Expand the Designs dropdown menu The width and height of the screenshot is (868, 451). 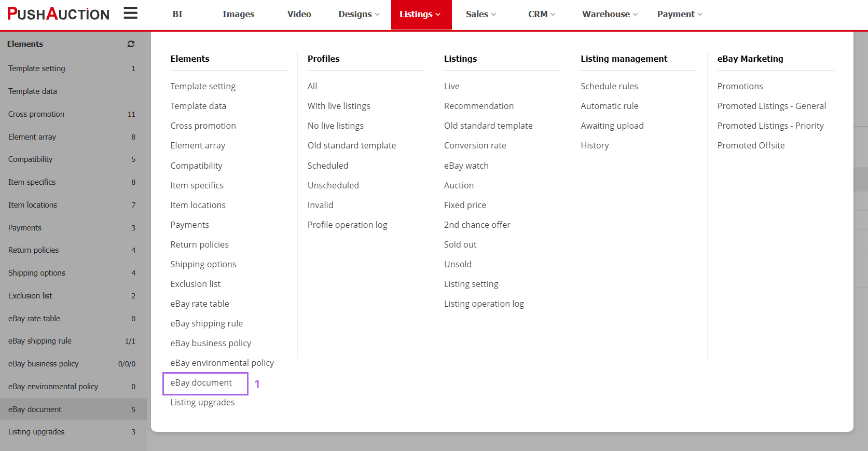359,15
